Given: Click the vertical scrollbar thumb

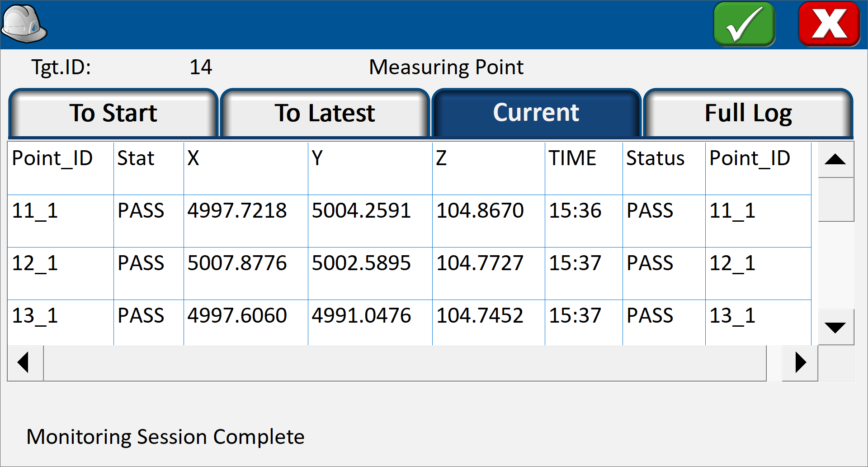Looking at the screenshot, I should (x=835, y=200).
